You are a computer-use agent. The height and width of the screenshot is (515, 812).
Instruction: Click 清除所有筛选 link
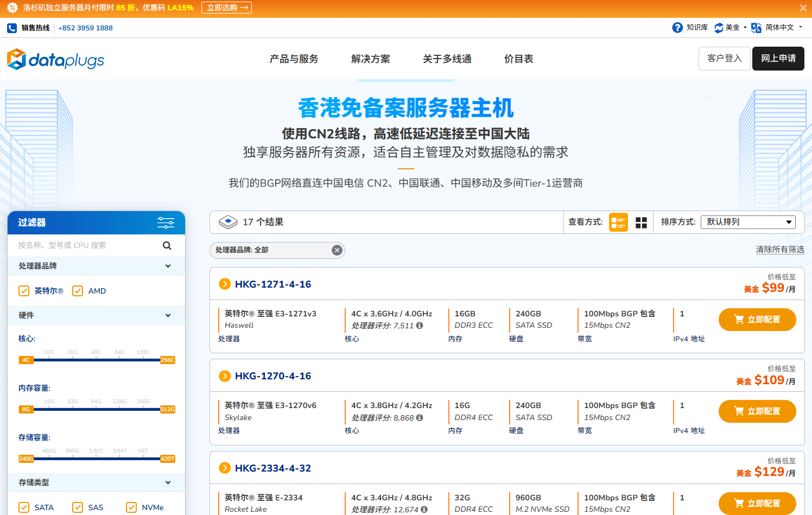pos(780,250)
